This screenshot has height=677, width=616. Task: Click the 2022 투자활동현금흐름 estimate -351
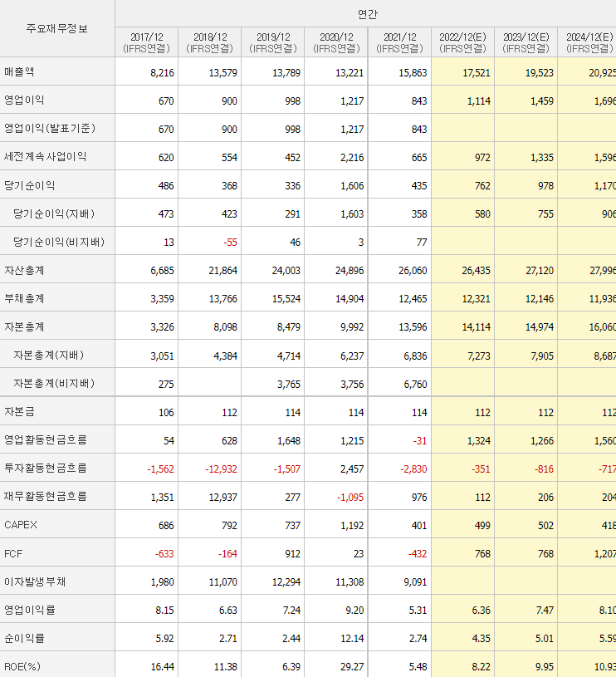(481, 469)
